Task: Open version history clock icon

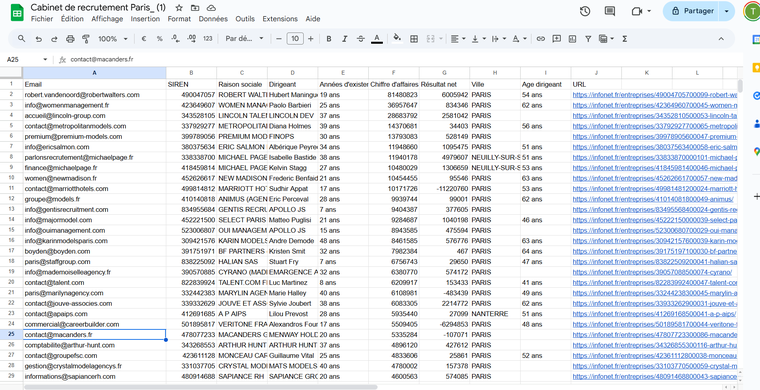Action: click(x=585, y=11)
